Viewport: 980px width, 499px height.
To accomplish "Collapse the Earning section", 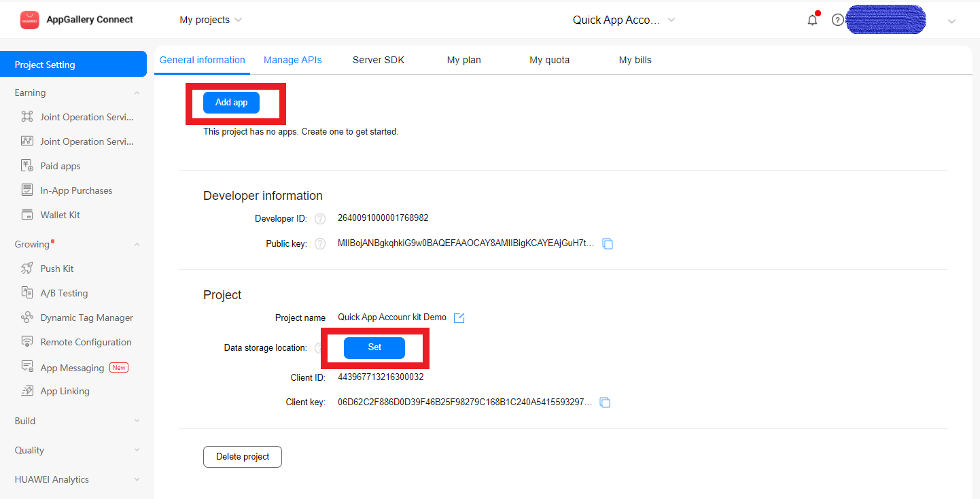I will pos(137,92).
